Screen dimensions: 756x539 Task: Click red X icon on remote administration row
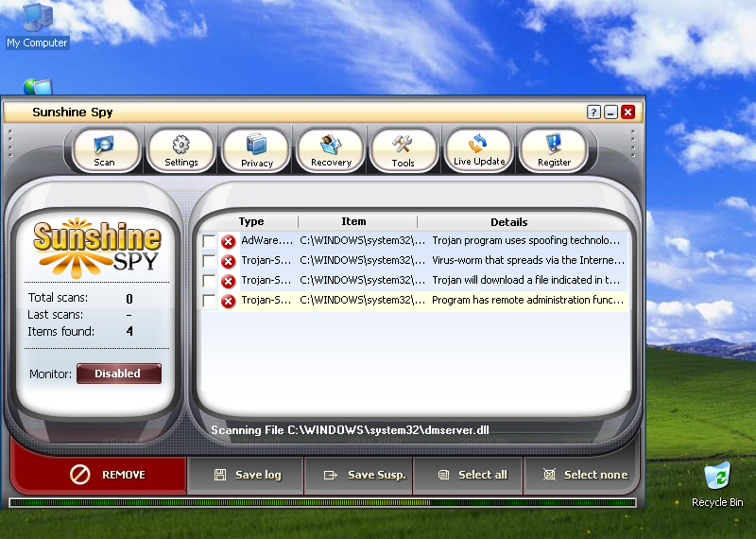pyautogui.click(x=228, y=301)
